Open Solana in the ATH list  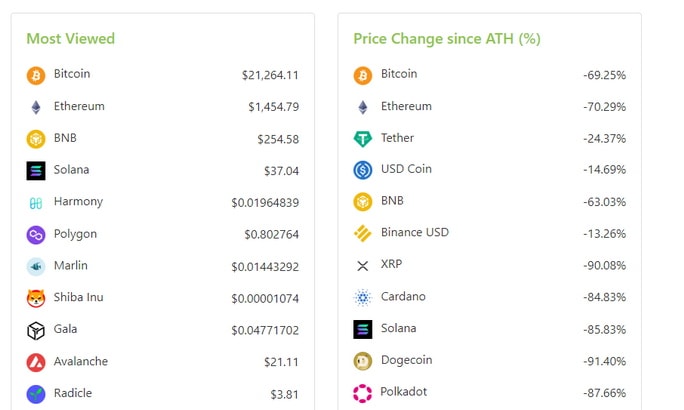pos(398,328)
